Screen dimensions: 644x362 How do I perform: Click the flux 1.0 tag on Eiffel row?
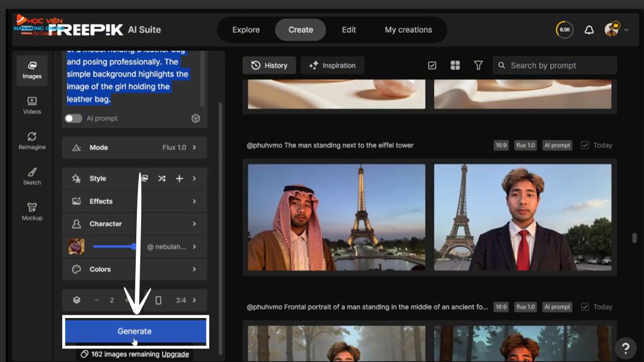click(x=525, y=145)
